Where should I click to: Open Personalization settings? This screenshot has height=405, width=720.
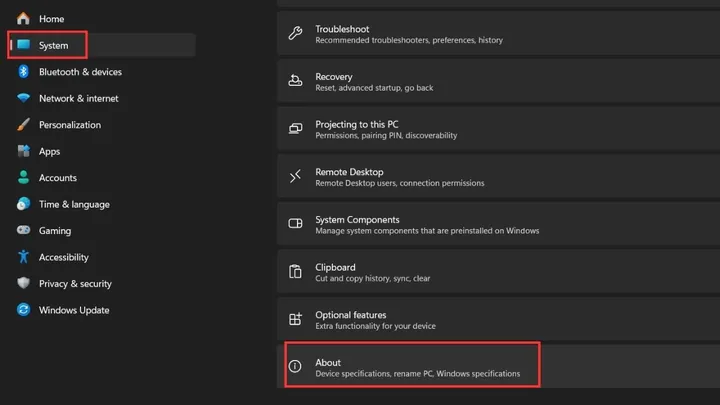[70, 125]
